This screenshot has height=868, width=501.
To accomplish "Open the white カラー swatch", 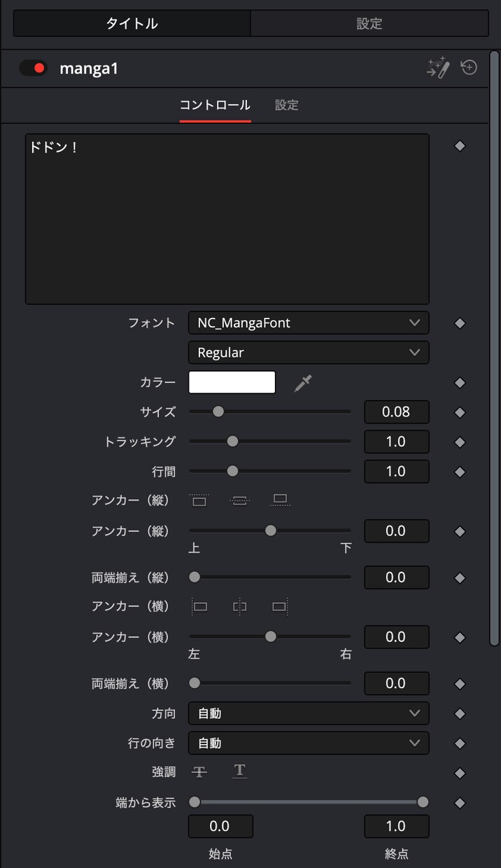I will (232, 382).
